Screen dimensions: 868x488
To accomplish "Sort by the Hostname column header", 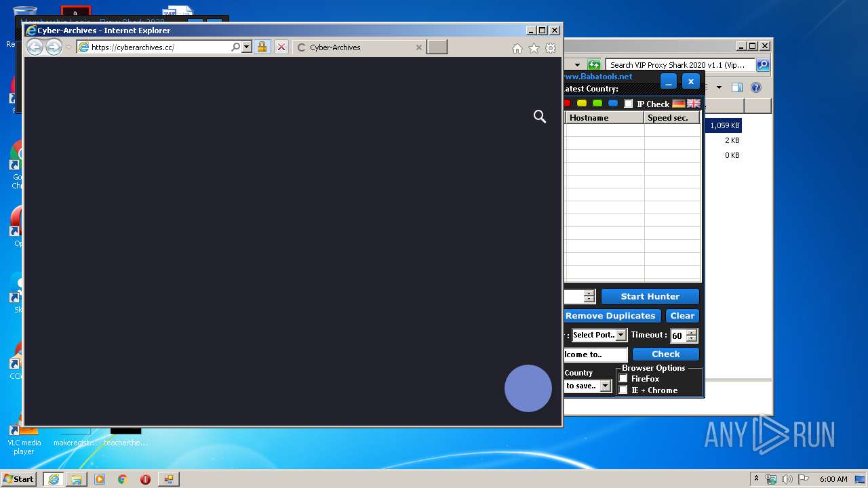I will (x=605, y=118).
